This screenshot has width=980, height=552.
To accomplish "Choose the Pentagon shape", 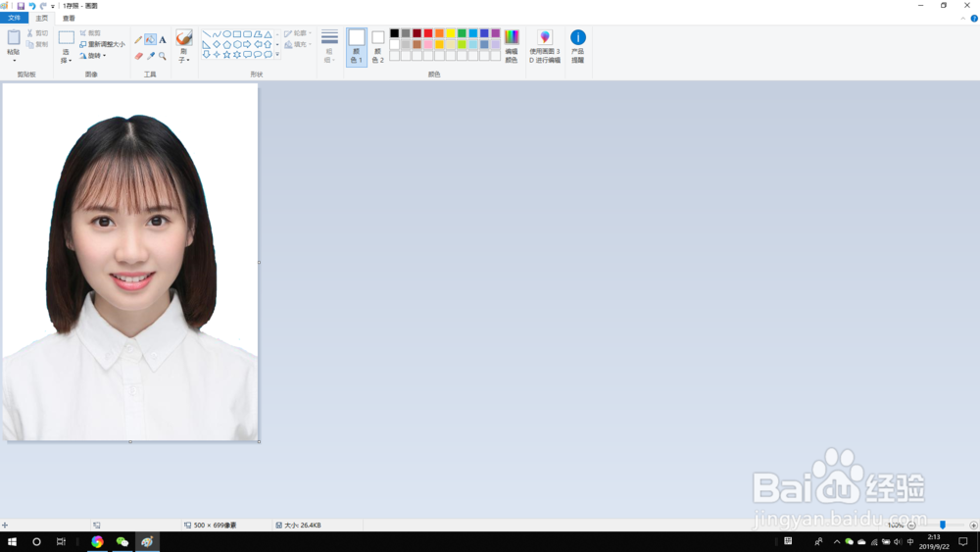I will click(227, 44).
